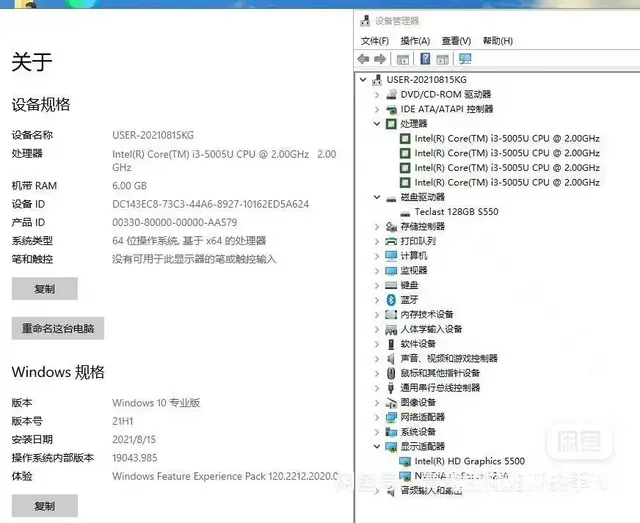Image resolution: width=640 pixels, height=523 pixels.
Task: Select the processor category chip icon
Action: (x=391, y=124)
